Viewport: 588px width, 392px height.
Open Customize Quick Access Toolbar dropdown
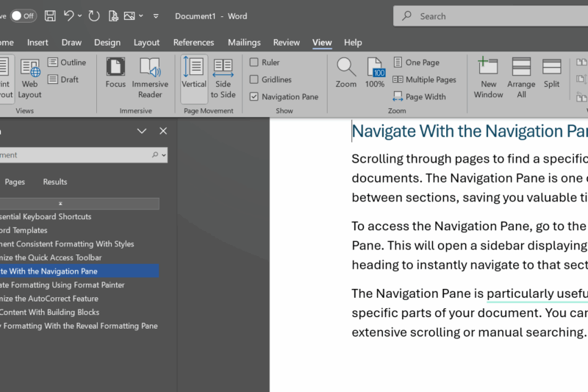point(156,16)
